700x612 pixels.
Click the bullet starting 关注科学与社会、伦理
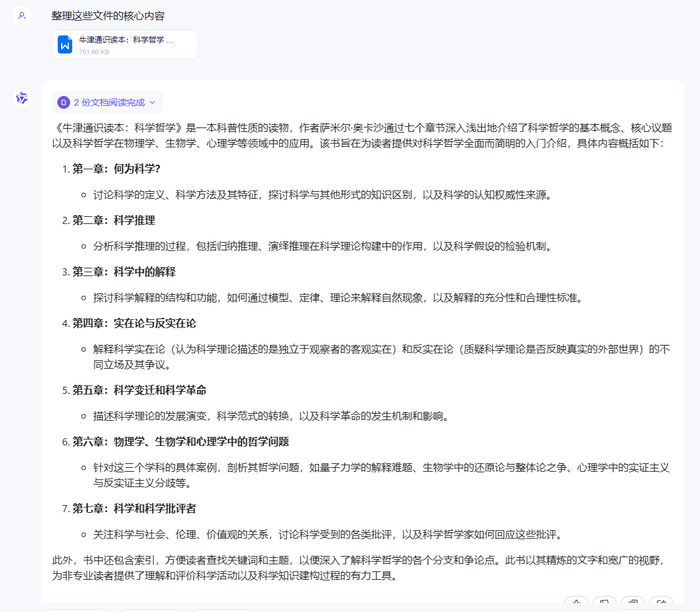pyautogui.click(x=328, y=534)
